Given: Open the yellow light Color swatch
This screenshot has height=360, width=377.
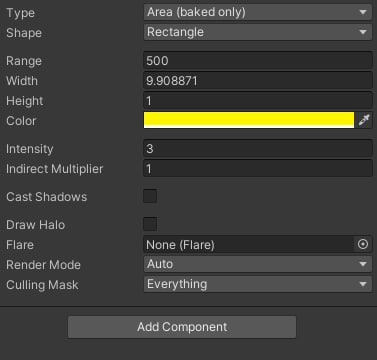Looking at the screenshot, I should (249, 120).
